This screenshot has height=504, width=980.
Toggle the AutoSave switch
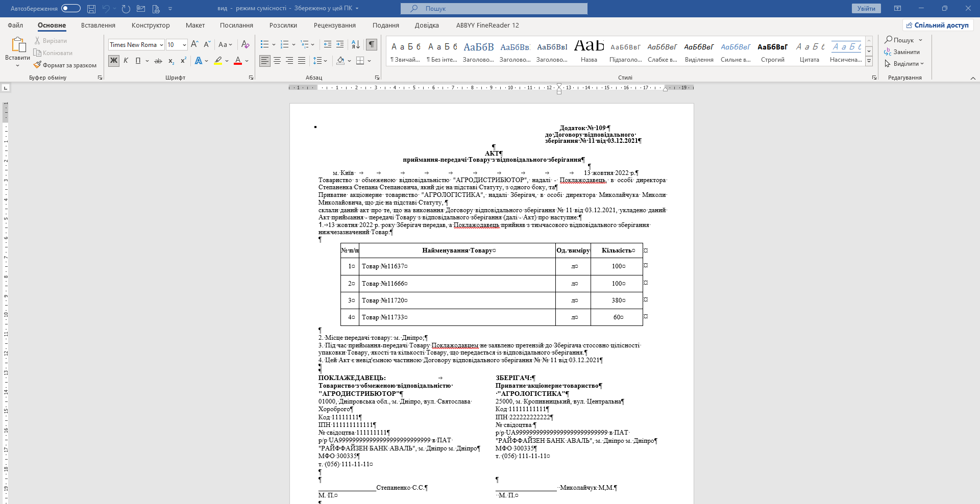pyautogui.click(x=70, y=8)
